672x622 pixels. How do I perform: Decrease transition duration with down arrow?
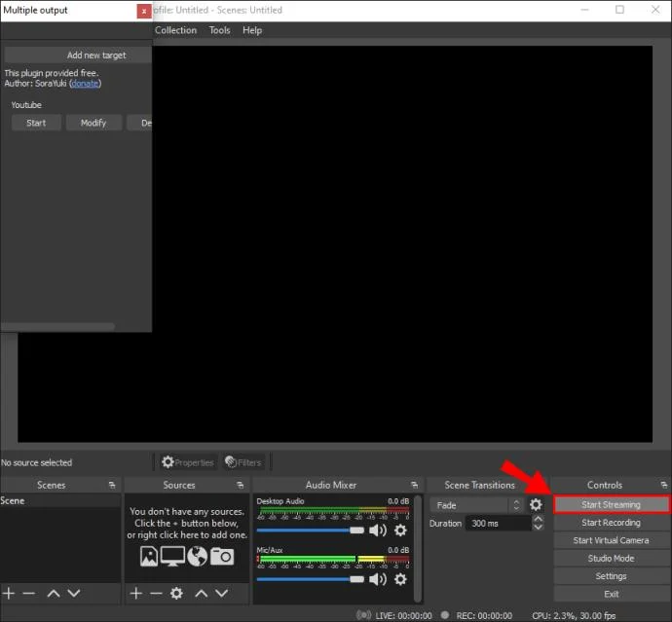click(x=539, y=528)
